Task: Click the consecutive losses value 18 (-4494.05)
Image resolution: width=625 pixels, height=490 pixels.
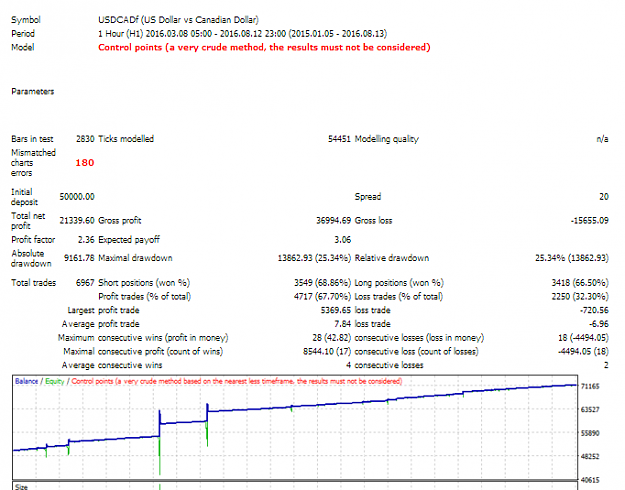Action: click(583, 338)
